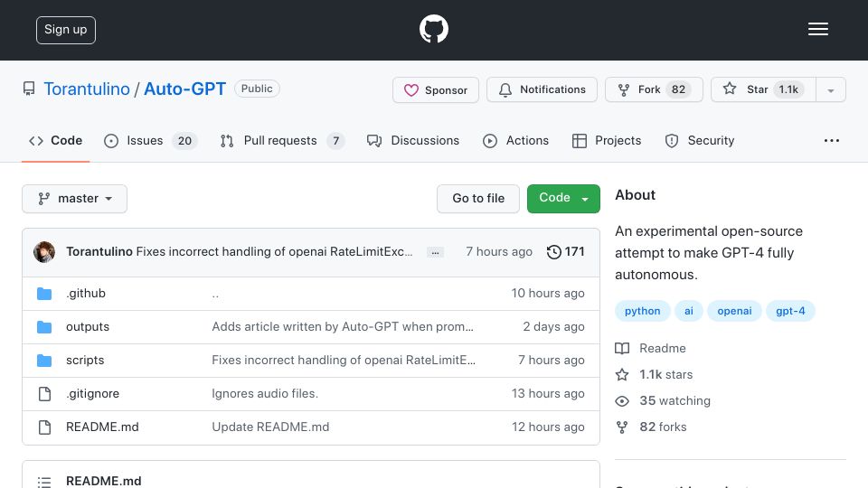Screen dimensions: 868x488
Task: Click the .github folder icon
Action: click(44, 293)
